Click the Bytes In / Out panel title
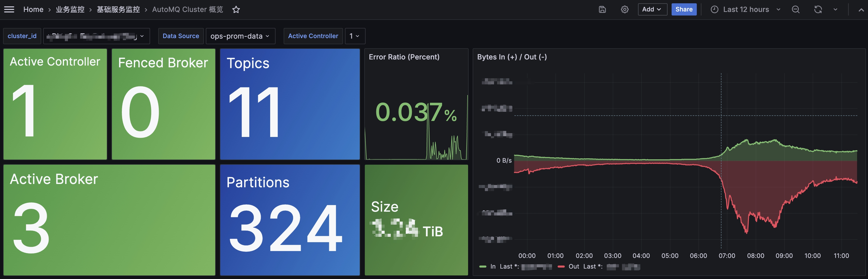Viewport: 868px width, 279px height. 512,57
